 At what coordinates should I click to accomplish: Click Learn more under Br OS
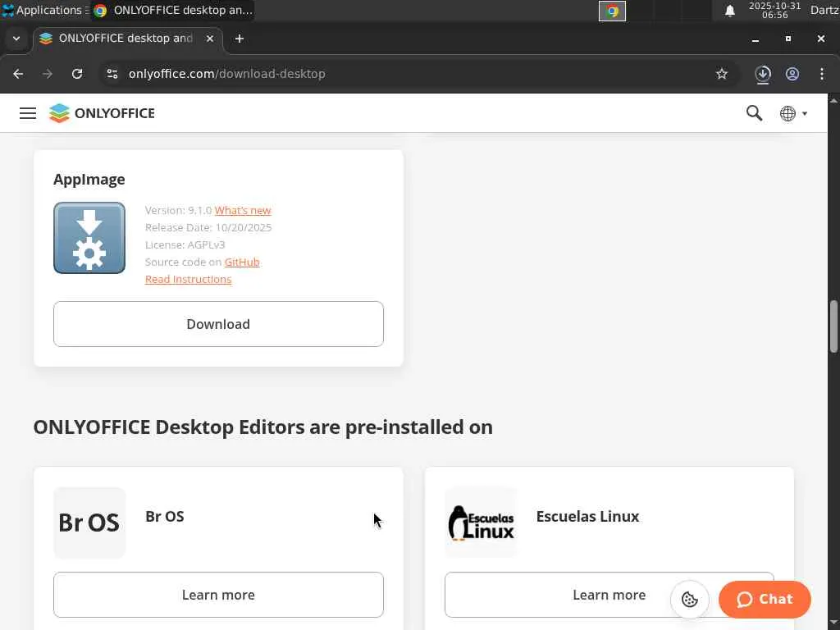(x=218, y=595)
